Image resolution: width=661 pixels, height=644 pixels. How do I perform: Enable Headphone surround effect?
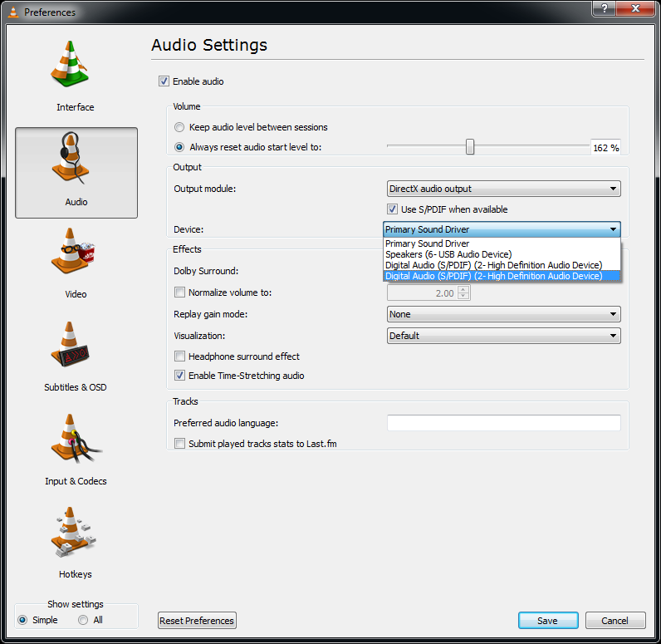(179, 356)
